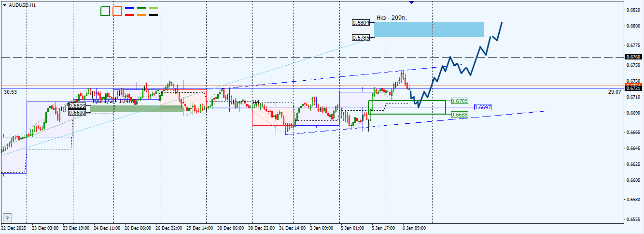Open the AUDUSD,H1 chart dropdown arrow
Screen dimensions: 644x234
point(4,5)
